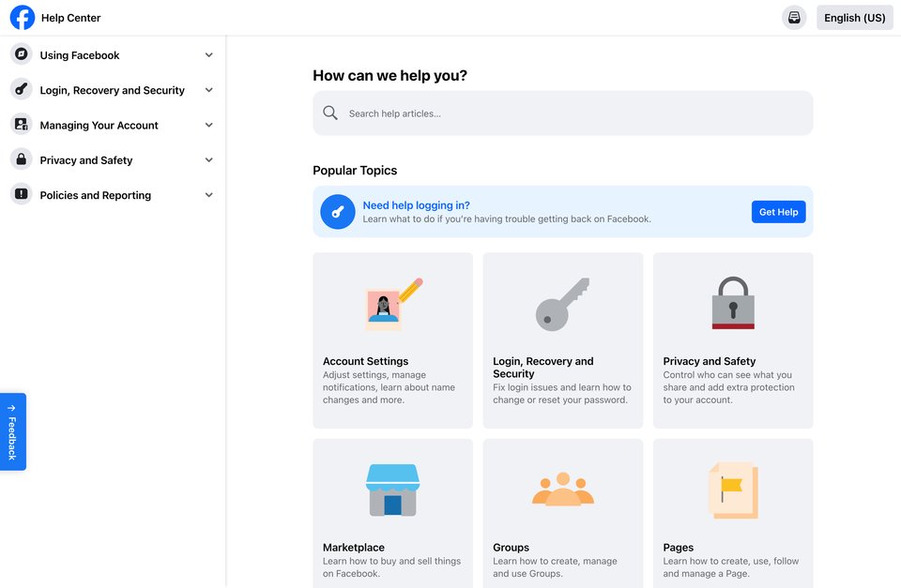Click the Facebook logo icon
This screenshot has width=901, height=588.
click(x=23, y=18)
